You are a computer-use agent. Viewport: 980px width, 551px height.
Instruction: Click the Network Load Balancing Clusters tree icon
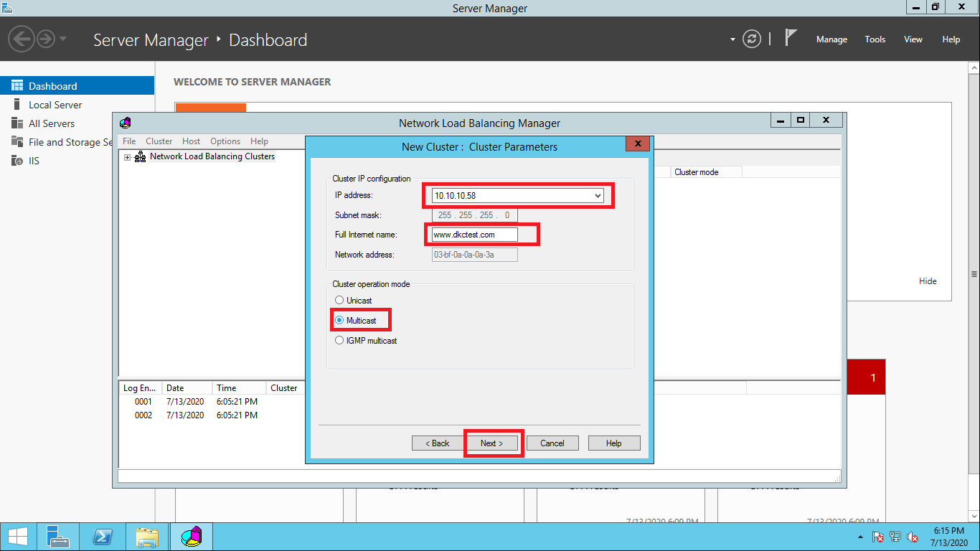pyautogui.click(x=140, y=156)
